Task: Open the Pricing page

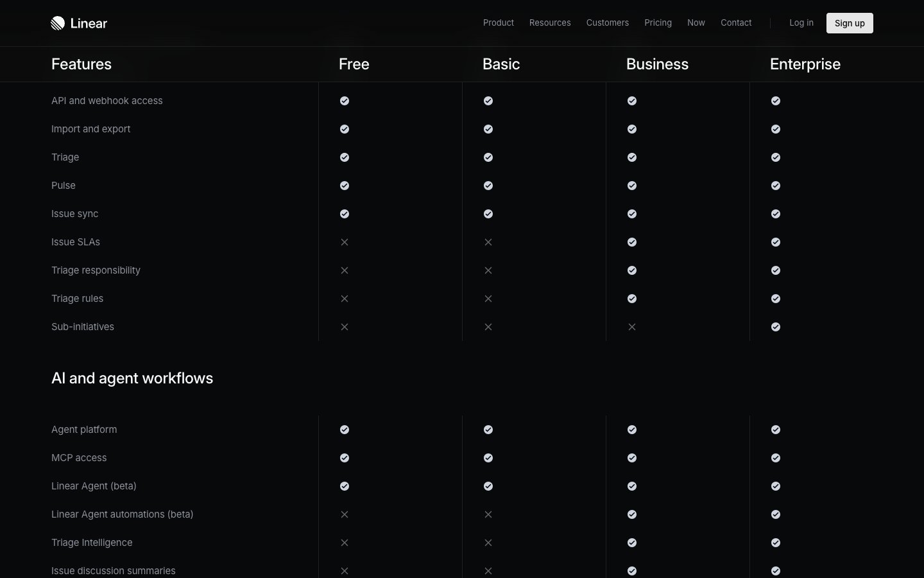Action: tap(658, 23)
